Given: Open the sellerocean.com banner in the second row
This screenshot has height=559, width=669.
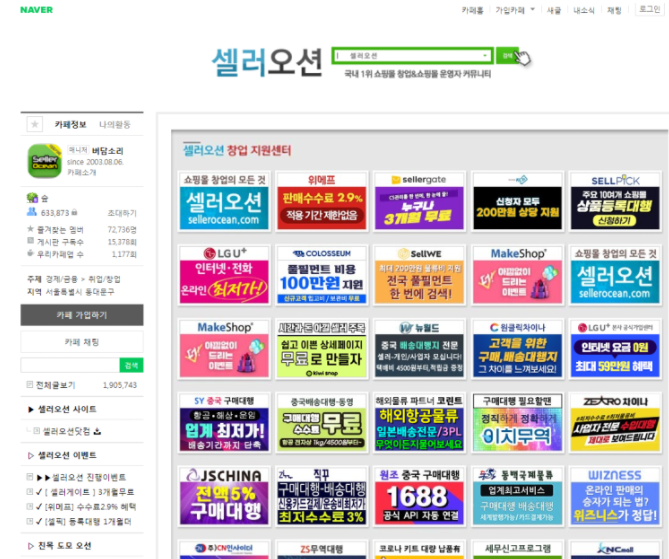Looking at the screenshot, I should pos(615,275).
